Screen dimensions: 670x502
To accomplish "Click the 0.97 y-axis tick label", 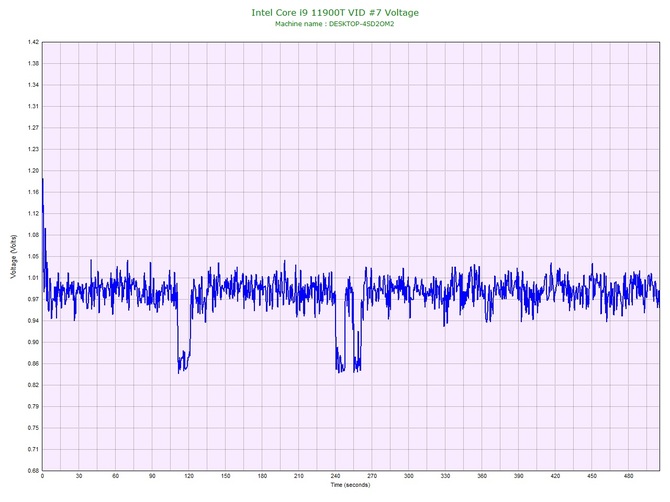I will coord(33,299).
